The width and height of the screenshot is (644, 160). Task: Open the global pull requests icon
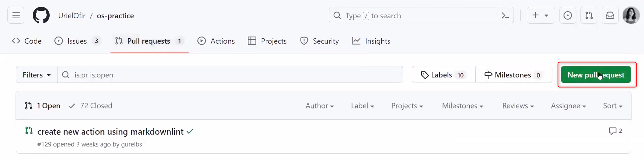589,16
